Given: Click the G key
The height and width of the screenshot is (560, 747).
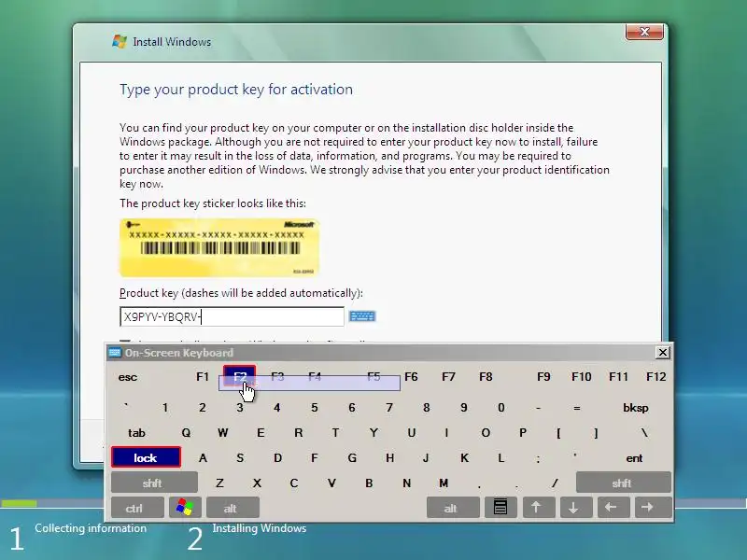Looking at the screenshot, I should pos(352,458).
